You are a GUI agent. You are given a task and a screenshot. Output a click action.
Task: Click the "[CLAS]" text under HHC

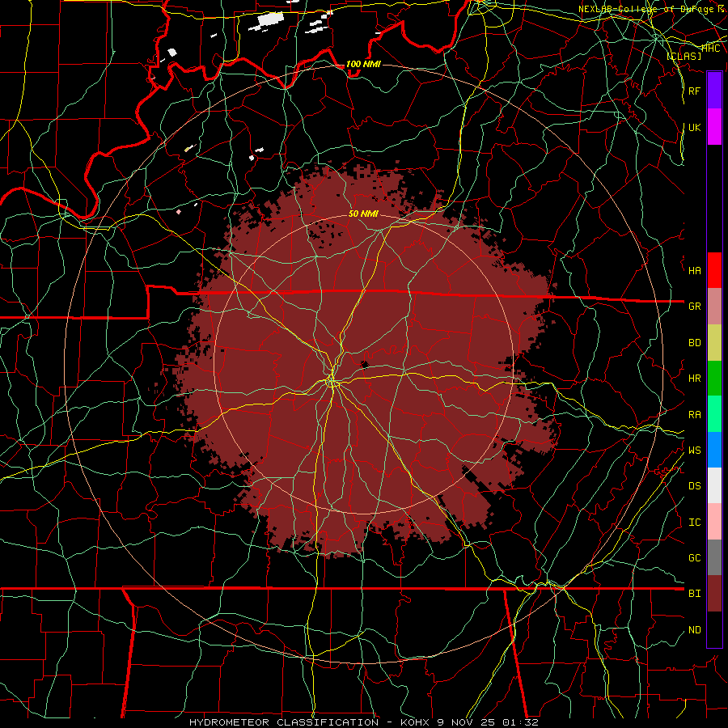pos(684,57)
